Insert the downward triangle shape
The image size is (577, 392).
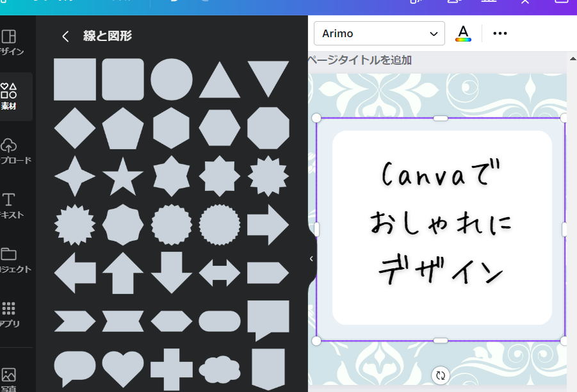click(268, 79)
